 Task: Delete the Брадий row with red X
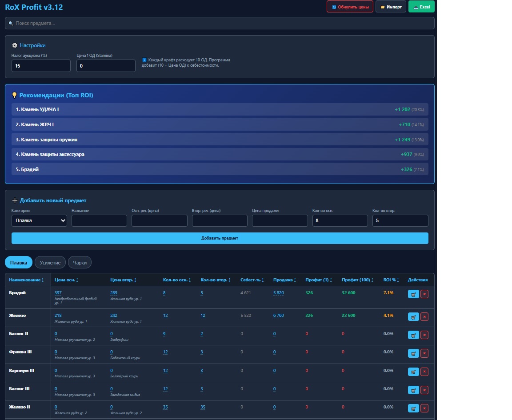(424, 294)
